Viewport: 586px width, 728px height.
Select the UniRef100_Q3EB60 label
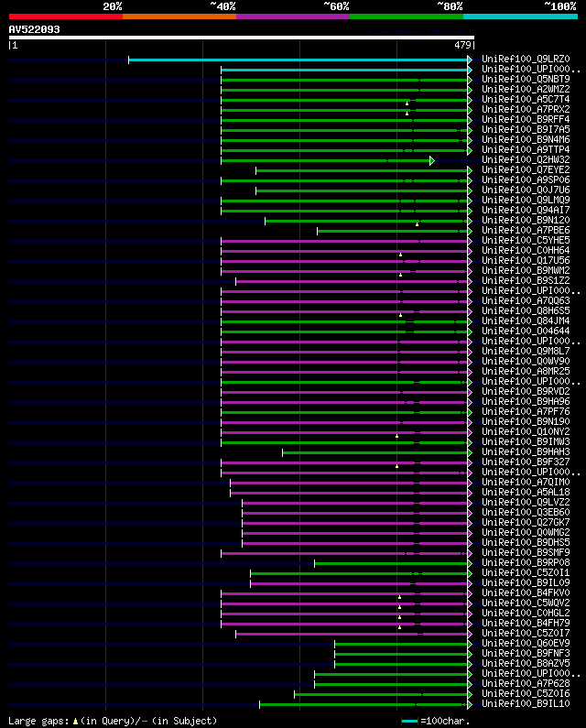pyautogui.click(x=526, y=512)
